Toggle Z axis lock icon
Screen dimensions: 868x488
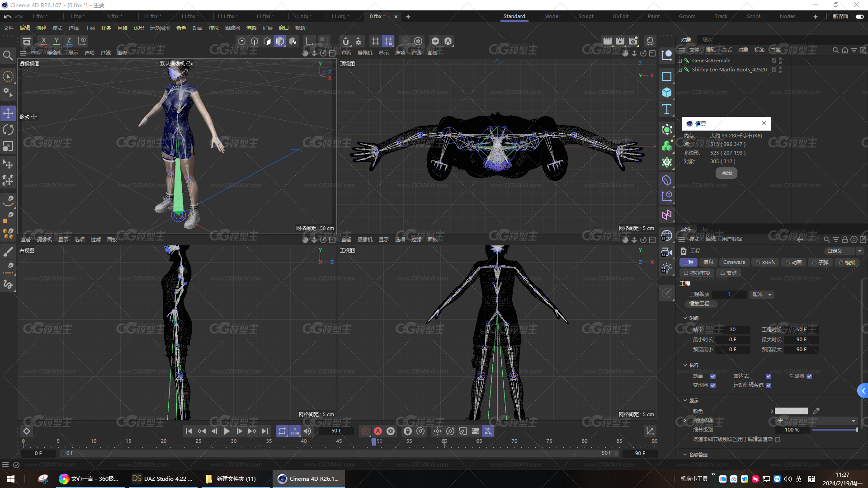coord(69,41)
